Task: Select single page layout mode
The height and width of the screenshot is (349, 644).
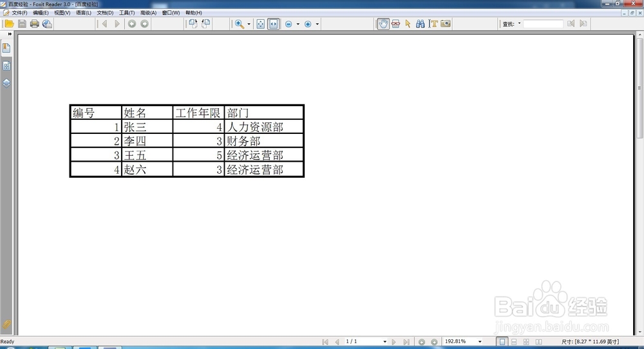Action: [x=502, y=342]
